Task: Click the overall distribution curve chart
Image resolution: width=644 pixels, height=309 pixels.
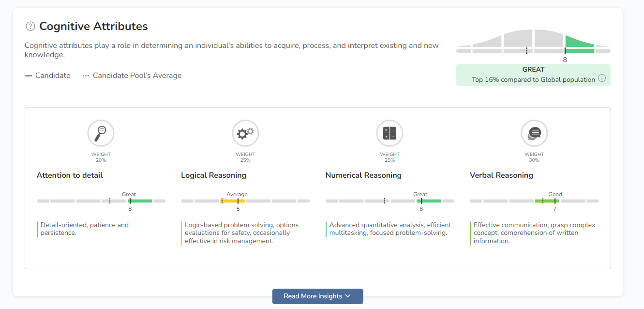Action: pyautogui.click(x=533, y=41)
